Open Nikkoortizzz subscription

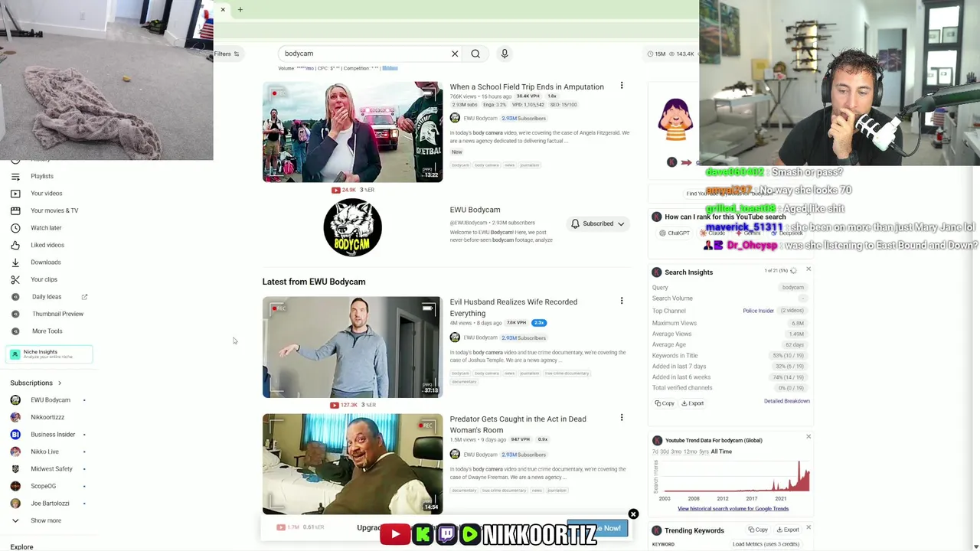(x=47, y=417)
